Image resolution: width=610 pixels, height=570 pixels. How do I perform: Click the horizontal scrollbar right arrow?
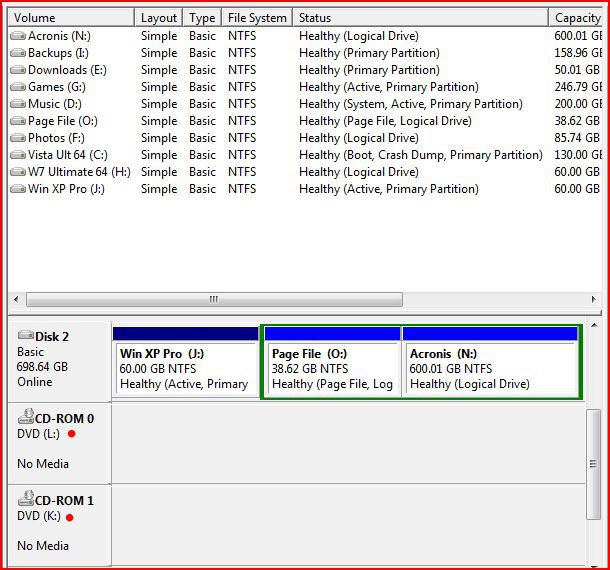593,300
